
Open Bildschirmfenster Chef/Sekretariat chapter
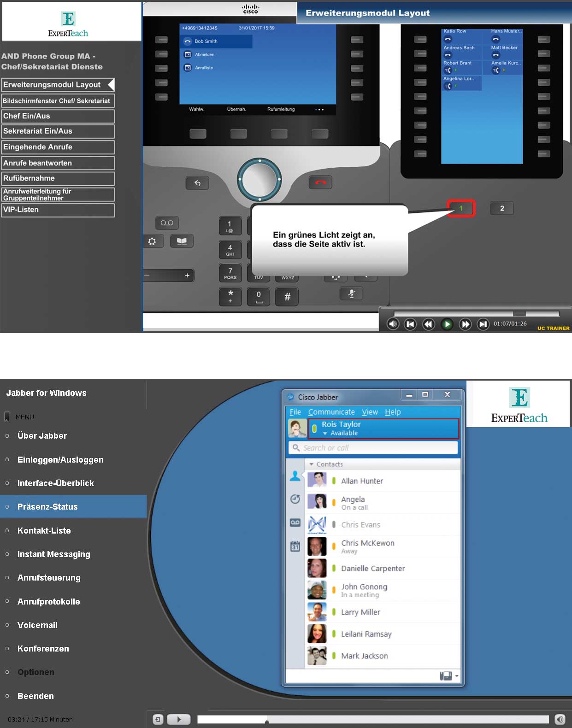[58, 101]
